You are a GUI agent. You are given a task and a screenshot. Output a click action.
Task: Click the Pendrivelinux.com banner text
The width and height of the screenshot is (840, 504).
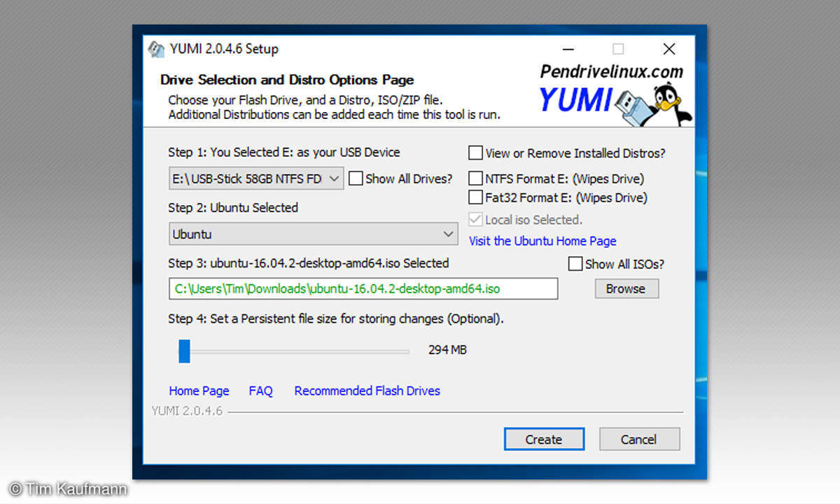click(x=611, y=71)
